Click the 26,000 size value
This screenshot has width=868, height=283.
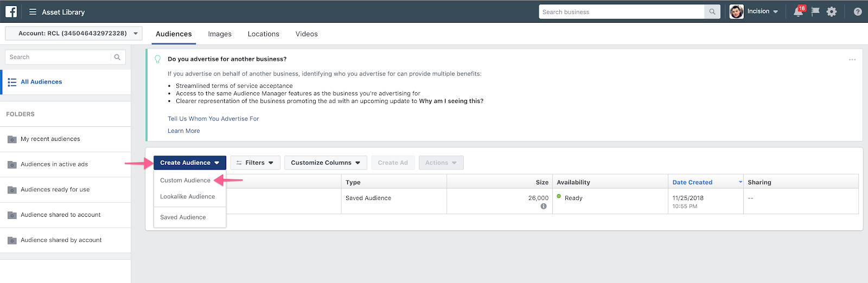pyautogui.click(x=538, y=198)
